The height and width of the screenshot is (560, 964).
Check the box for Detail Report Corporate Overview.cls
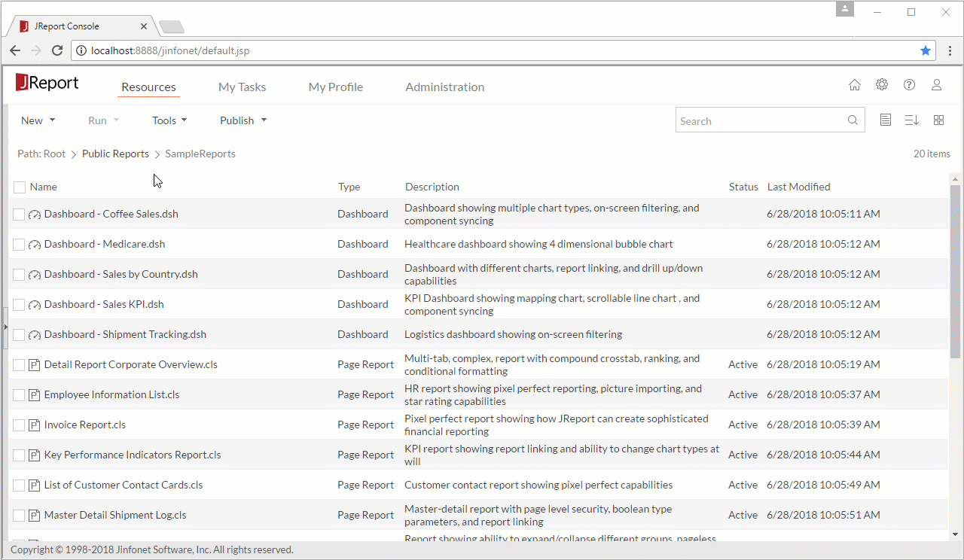(19, 365)
